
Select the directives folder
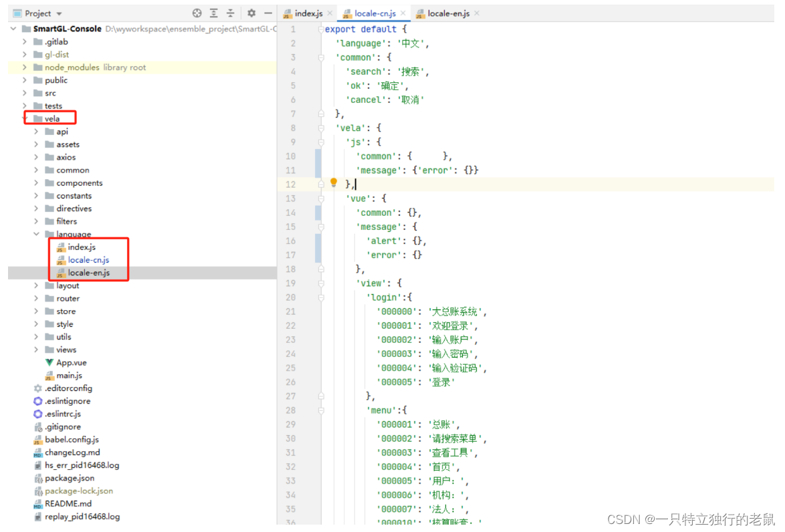pos(74,209)
